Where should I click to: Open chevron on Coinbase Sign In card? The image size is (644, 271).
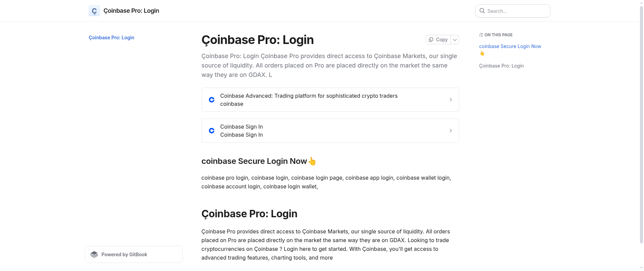[450, 131]
